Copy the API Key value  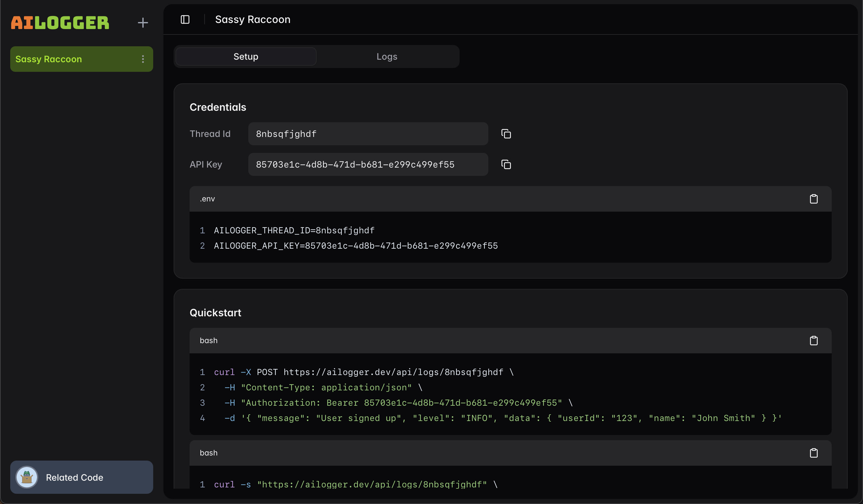[506, 165]
